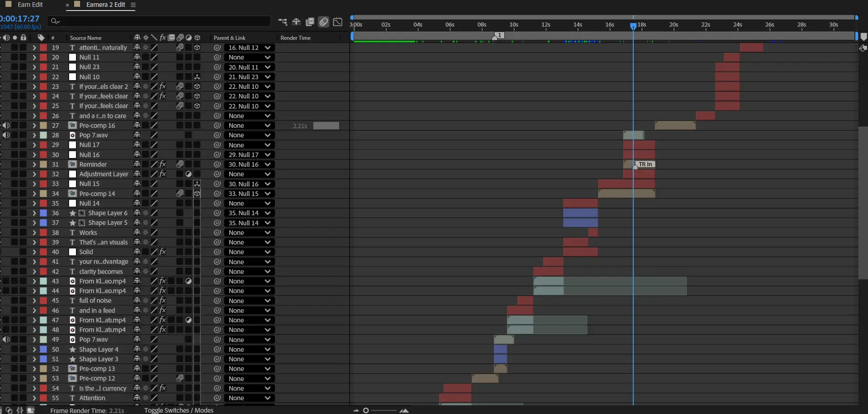Click the pick whip for Pre-comp 16
Screen dimensions: 868x414
coord(217,125)
